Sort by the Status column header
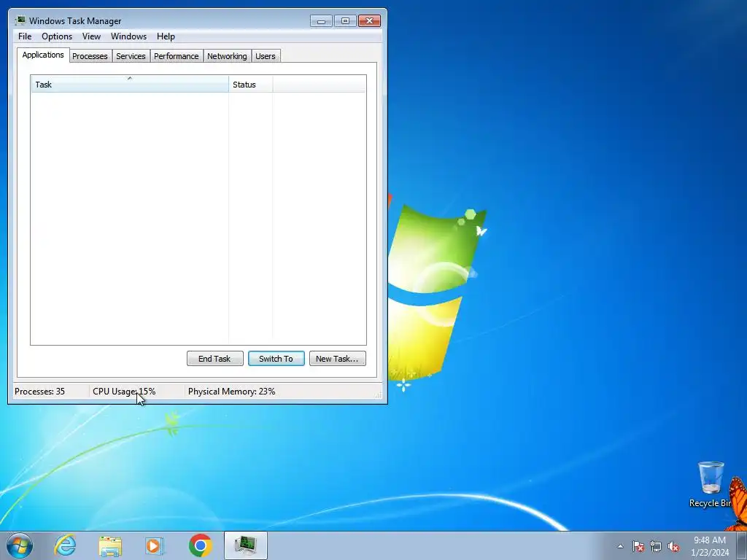Screen dimensions: 747x560 [x=251, y=85]
